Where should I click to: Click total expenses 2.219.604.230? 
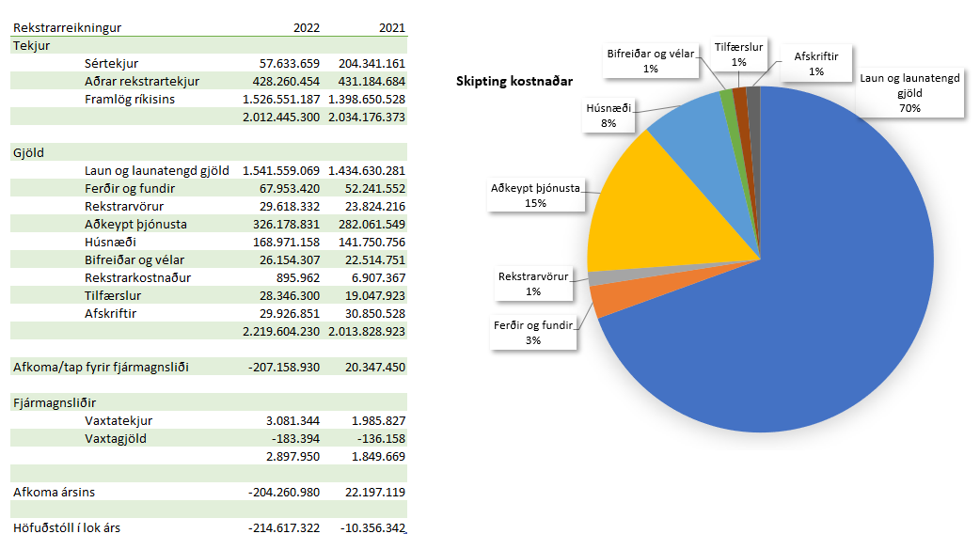281,332
